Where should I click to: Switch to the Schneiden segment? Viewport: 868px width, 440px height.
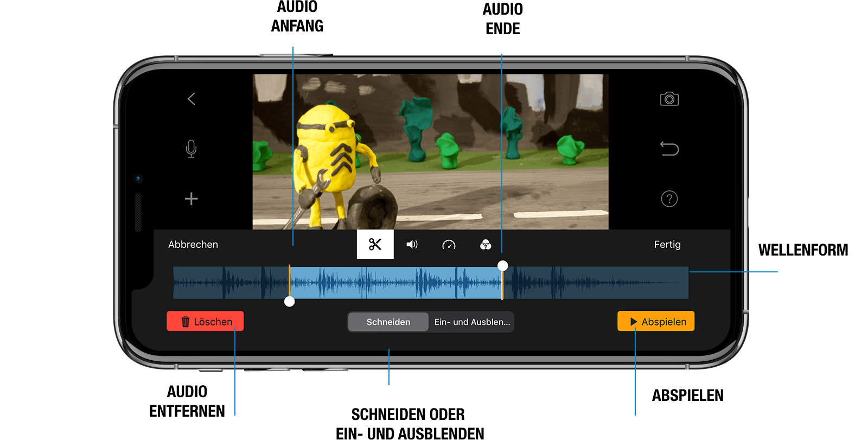pos(388,322)
